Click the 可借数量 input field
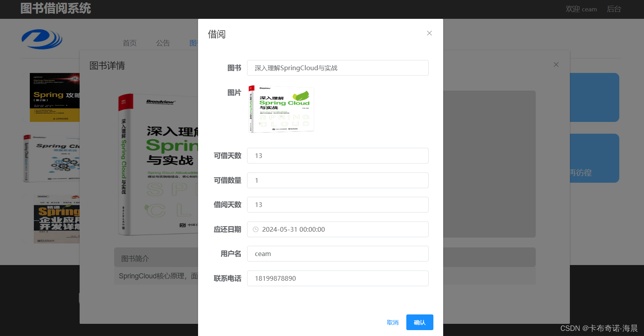The width and height of the screenshot is (644, 336). (338, 180)
